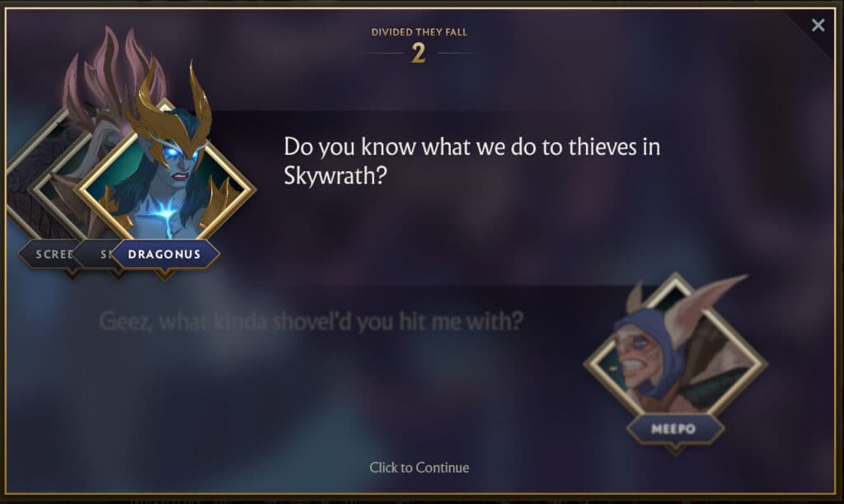Click the faded Meepo shovel dialogue line
Screen dimensions: 844x504
311,321
